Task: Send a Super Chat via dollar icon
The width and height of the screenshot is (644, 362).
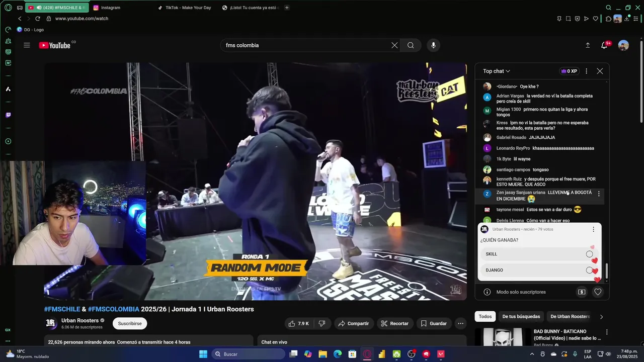Action: coord(582,292)
